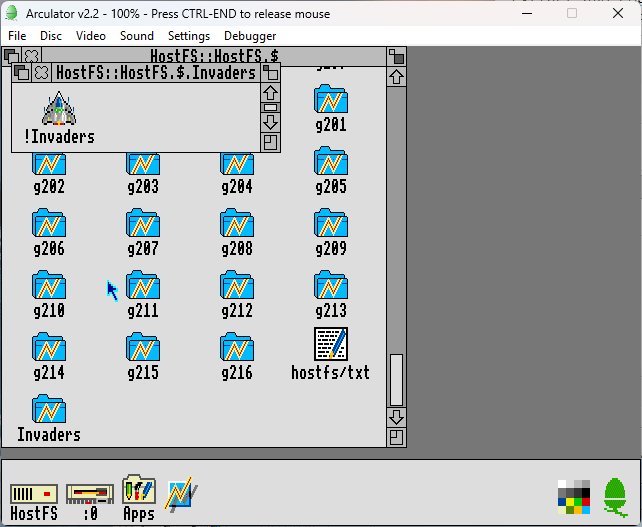Screen dimensions: 642x527
Task: Send the Invaders window to back
Action: (x=21, y=73)
